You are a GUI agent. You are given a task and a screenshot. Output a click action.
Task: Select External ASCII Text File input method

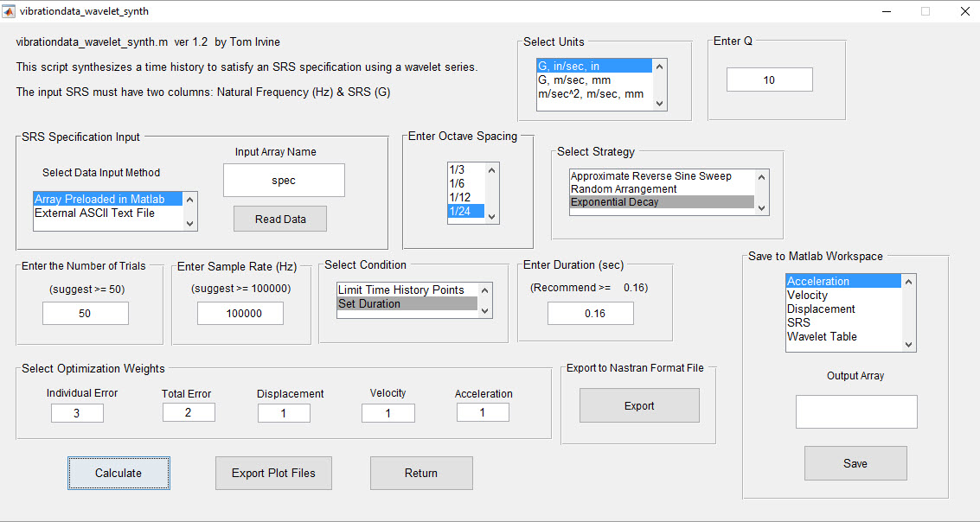pos(95,213)
